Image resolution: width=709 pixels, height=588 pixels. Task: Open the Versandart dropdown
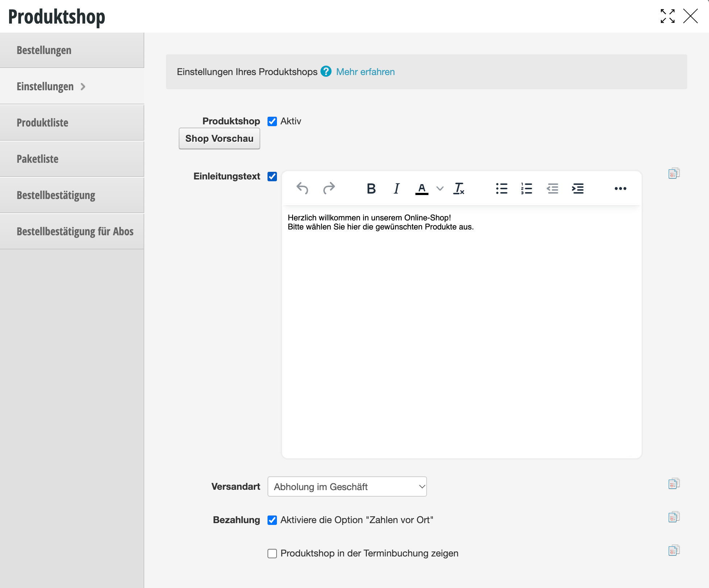click(x=347, y=486)
